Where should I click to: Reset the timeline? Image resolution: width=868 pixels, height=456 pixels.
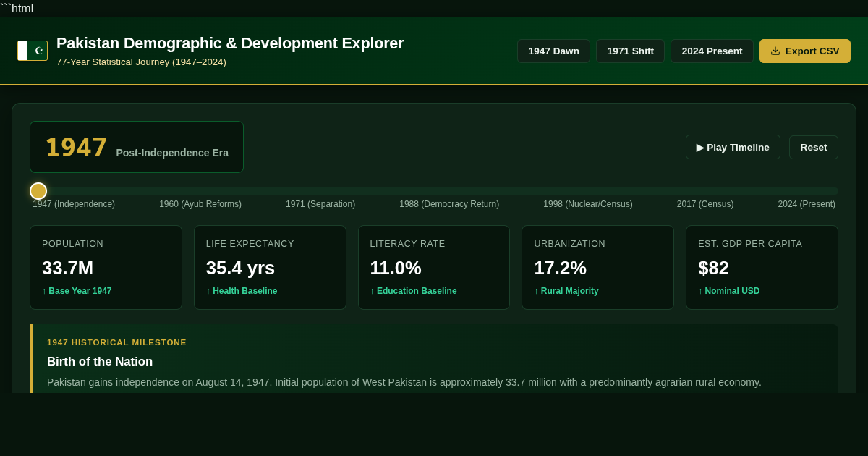[x=814, y=147]
